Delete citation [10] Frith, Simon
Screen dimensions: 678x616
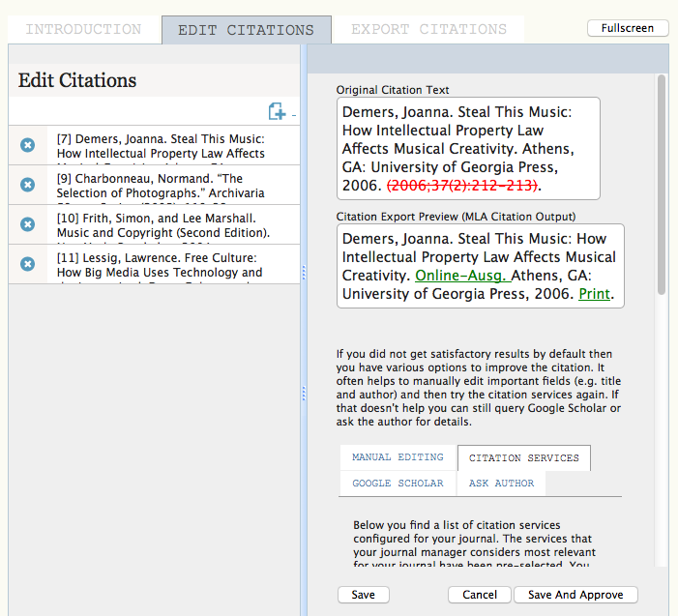[28, 224]
